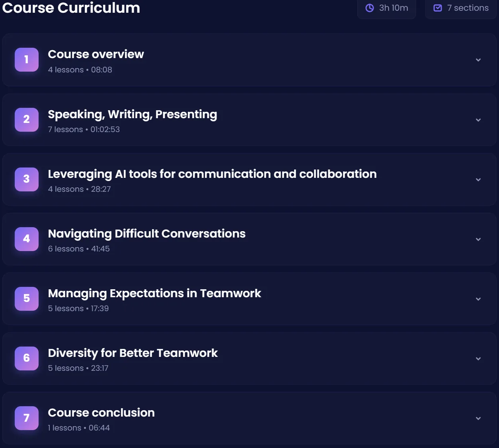Expand the Leveraging AI tools section chevron
The height and width of the screenshot is (448, 499).
(478, 179)
